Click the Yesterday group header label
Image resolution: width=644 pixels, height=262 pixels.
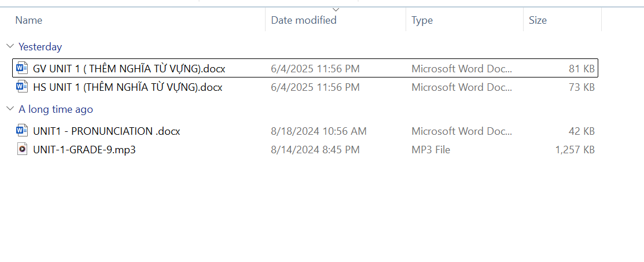pyautogui.click(x=40, y=47)
